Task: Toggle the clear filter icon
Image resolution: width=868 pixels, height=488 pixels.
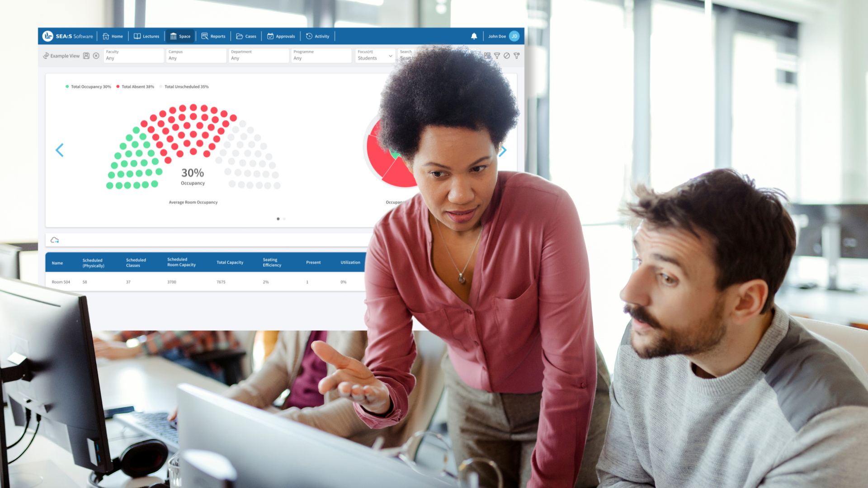Action: pos(507,56)
